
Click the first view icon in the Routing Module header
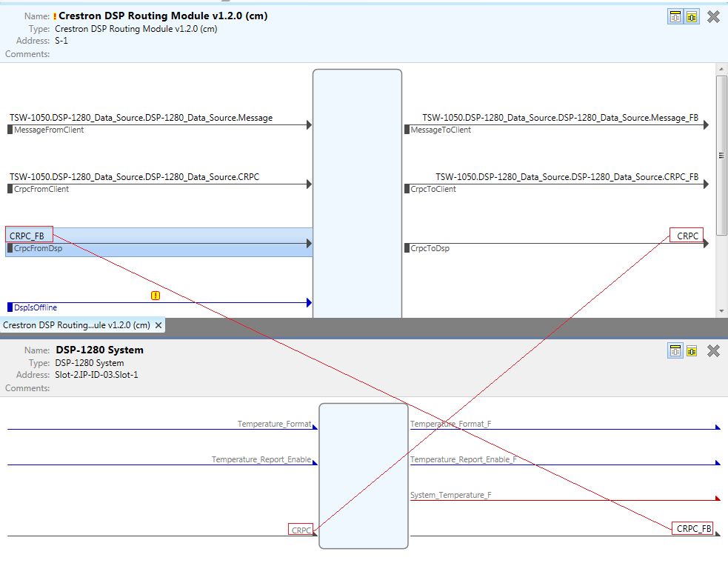pos(675,17)
